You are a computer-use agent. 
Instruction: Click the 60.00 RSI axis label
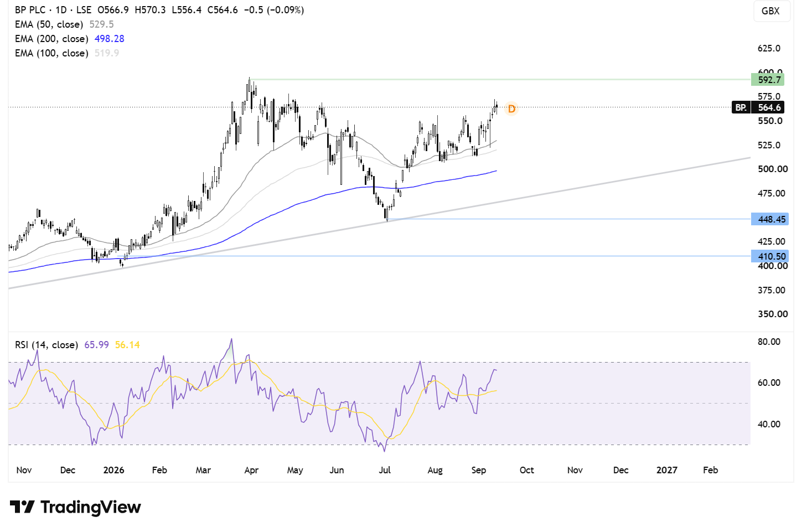[x=769, y=383]
